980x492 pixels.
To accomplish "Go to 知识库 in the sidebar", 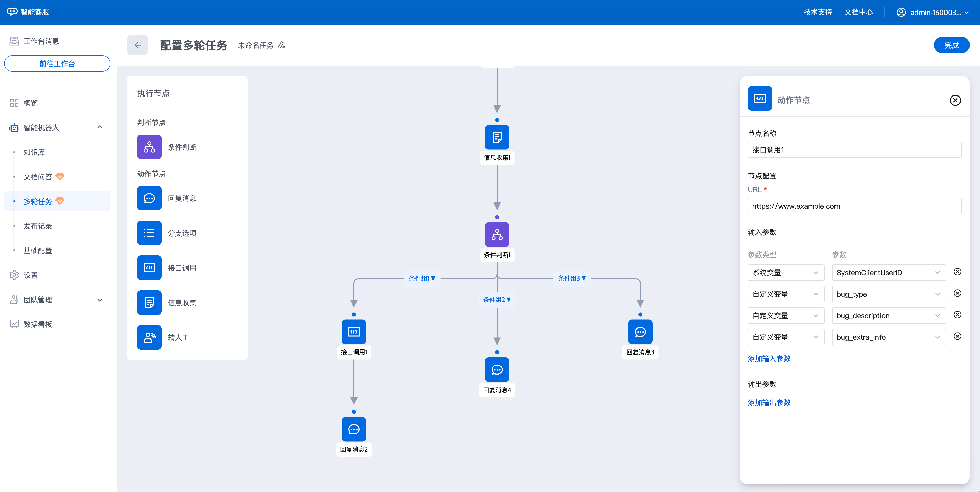I will coord(34,152).
